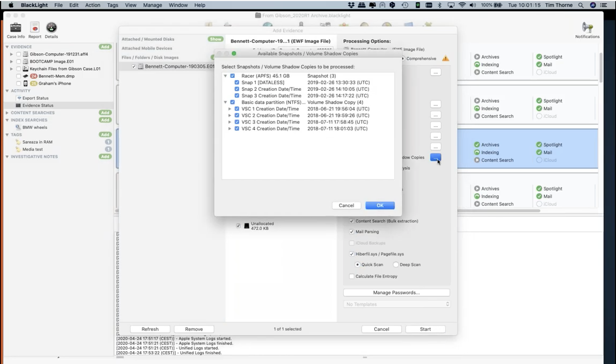The height and width of the screenshot is (364, 616).
Task: Expand the VSC 1 Creation Date/Time row
Action: point(230,109)
